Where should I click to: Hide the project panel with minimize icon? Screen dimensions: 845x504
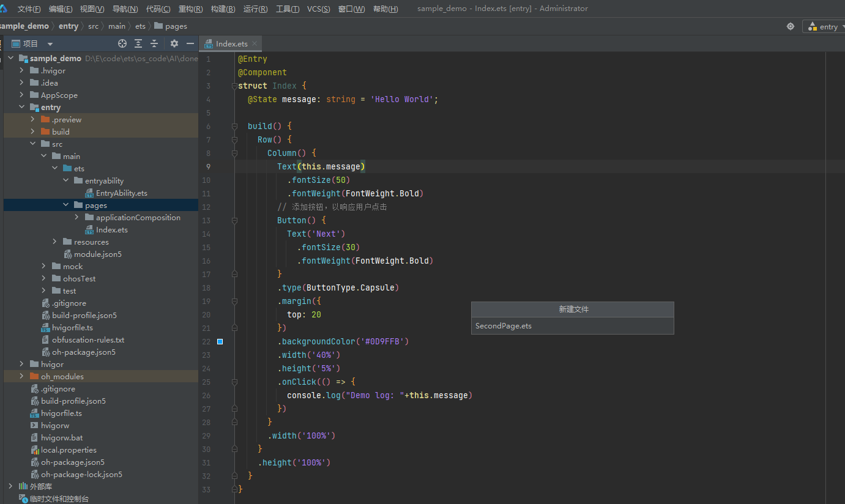pos(190,43)
